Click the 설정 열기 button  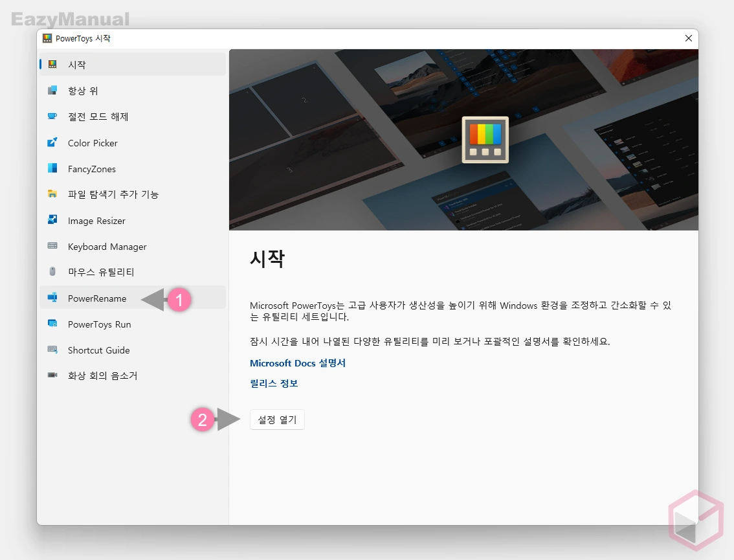277,420
